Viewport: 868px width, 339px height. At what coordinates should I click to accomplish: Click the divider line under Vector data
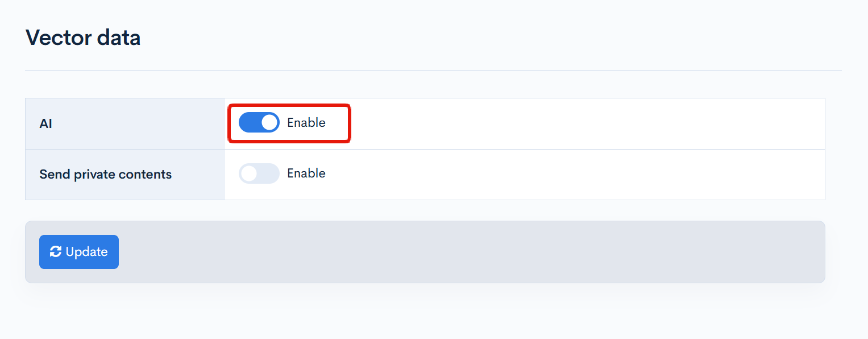[433, 71]
